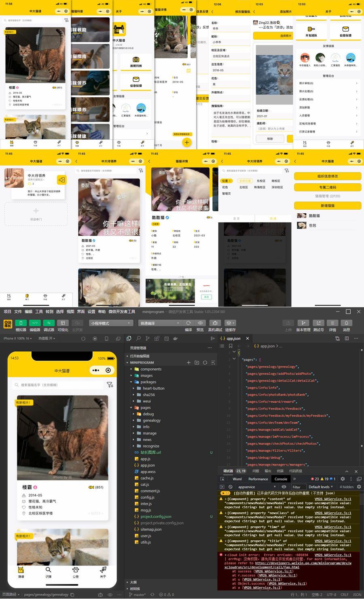This screenshot has width=364, height=599.
Task: Open the 工具 menu
Action: (39, 312)
